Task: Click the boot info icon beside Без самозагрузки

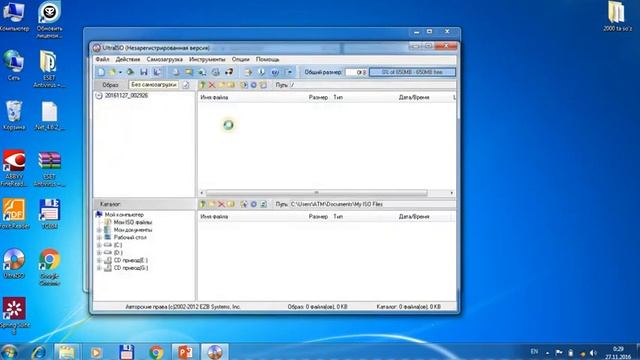Action: tap(186, 85)
